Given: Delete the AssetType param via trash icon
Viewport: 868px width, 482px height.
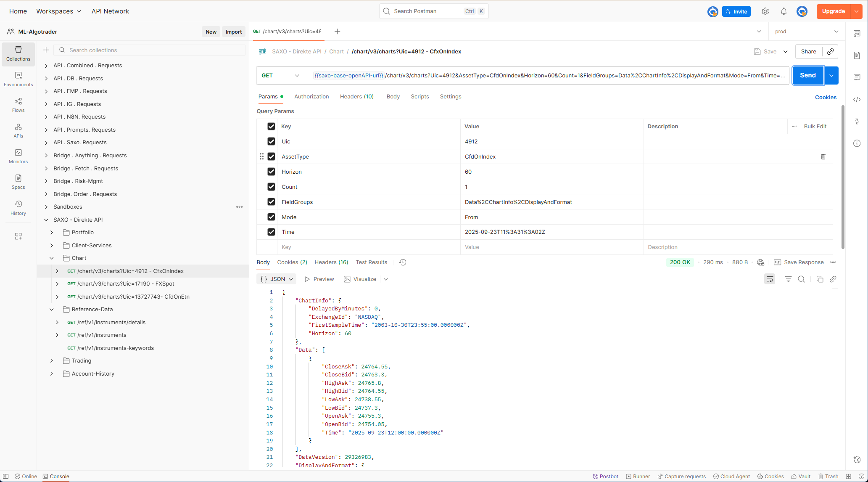Looking at the screenshot, I should tap(823, 156).
